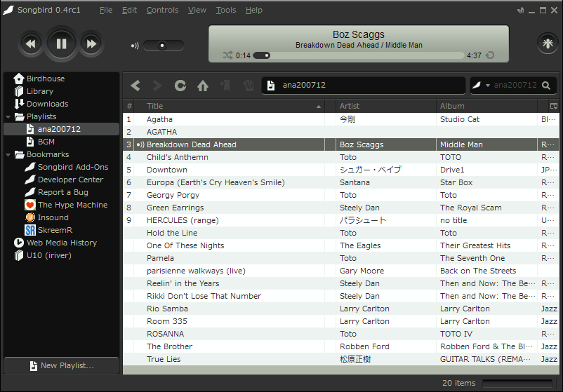
Task: Select track parisienne walkways (live)
Action: click(340, 271)
